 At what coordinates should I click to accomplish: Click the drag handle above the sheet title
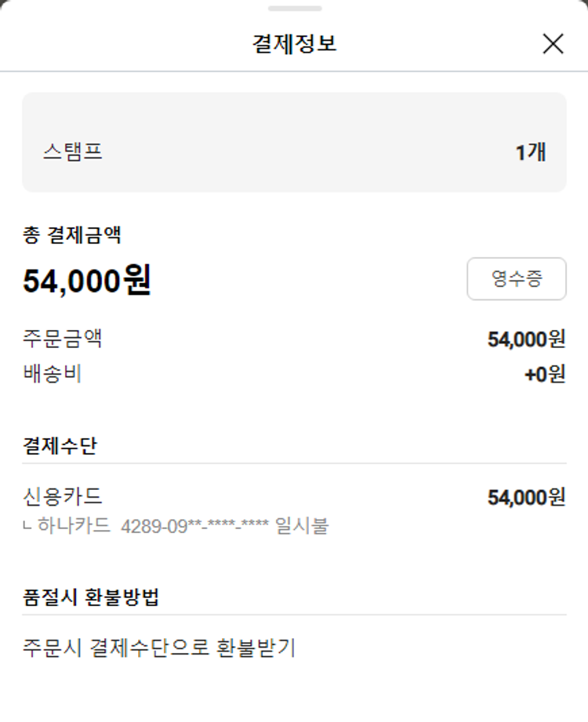[294, 9]
